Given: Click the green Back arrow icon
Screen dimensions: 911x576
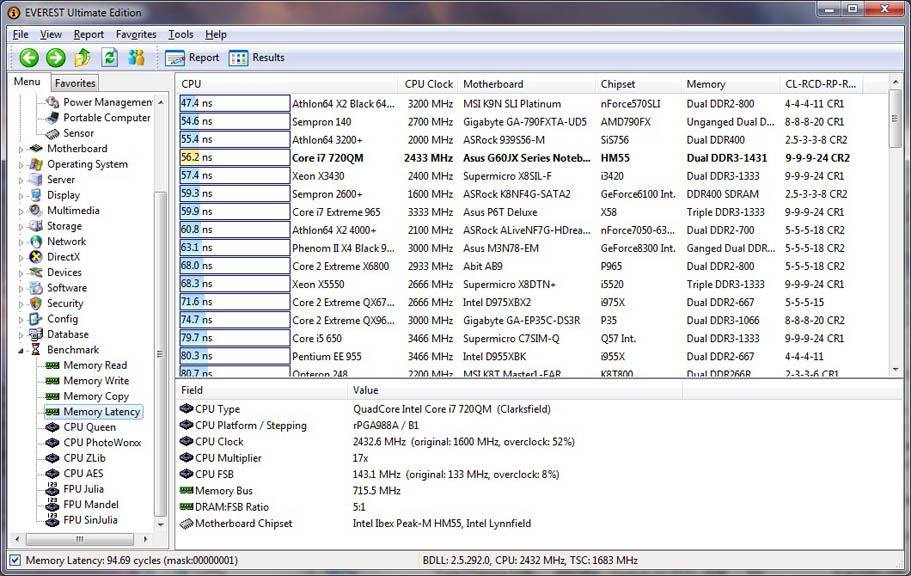Looking at the screenshot, I should click(29, 58).
